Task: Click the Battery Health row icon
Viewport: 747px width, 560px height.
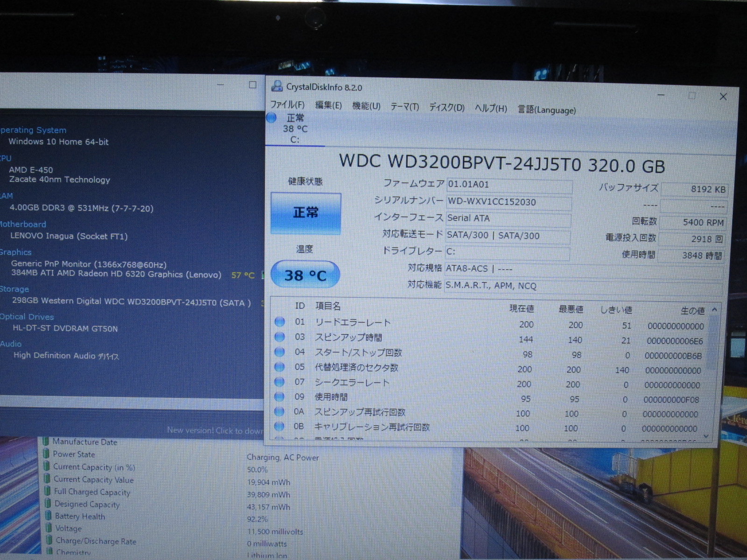Action: point(47,516)
